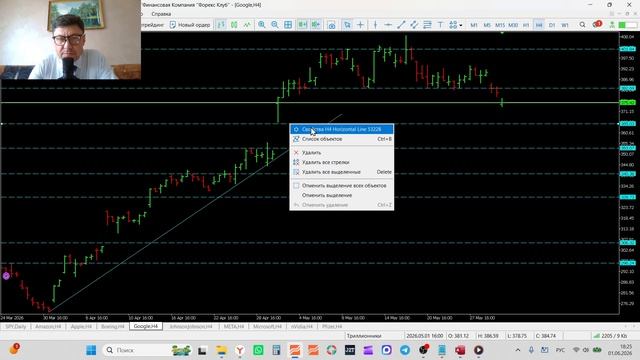The width and height of the screenshot is (640, 360).
Task: Show hidden system tray icons chevron
Action: tap(518, 350)
